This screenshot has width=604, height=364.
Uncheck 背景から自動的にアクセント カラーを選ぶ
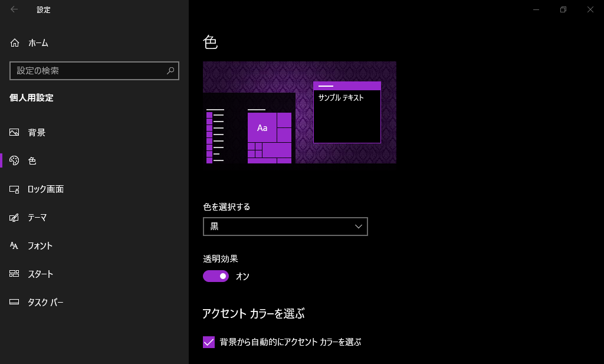(208, 342)
